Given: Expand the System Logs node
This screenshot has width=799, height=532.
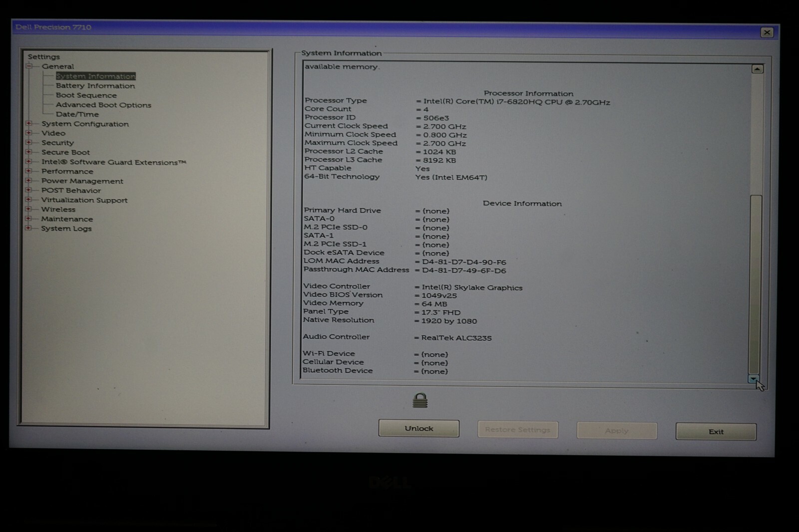Looking at the screenshot, I should (29, 228).
